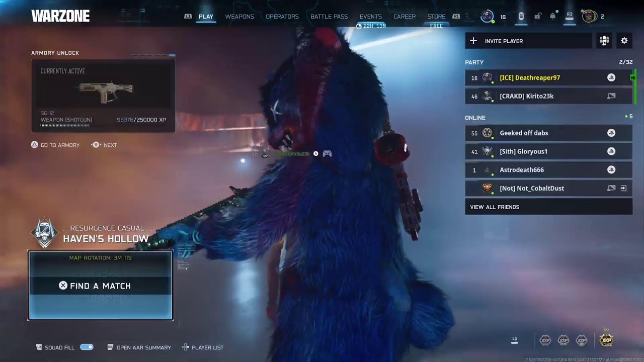Select the leftmost 2XP token icon
644x362 pixels.
tap(545, 340)
